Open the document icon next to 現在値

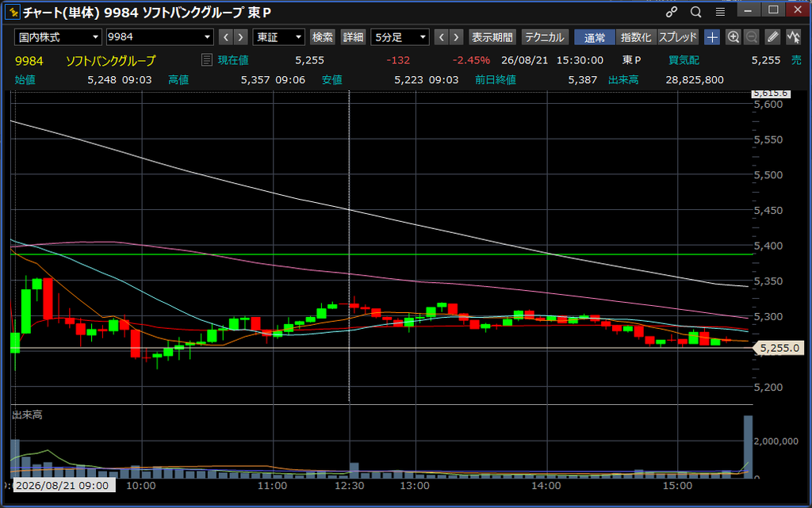point(207,60)
